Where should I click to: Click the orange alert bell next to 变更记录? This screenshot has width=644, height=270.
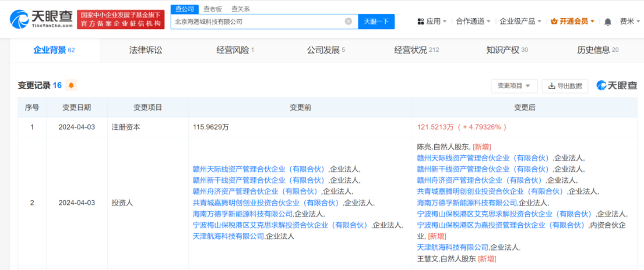71,86
